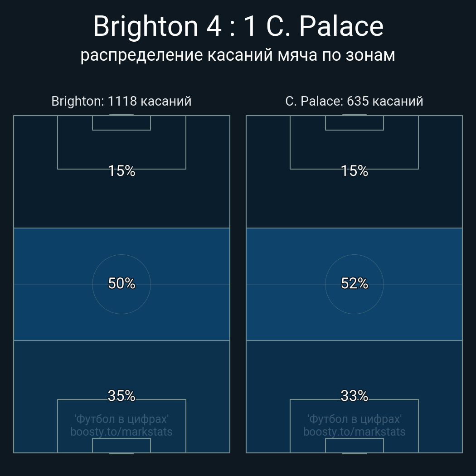The width and height of the screenshot is (476, 476).
Task: Click C. Palace's 15% attacking zone label
Action: [354, 171]
